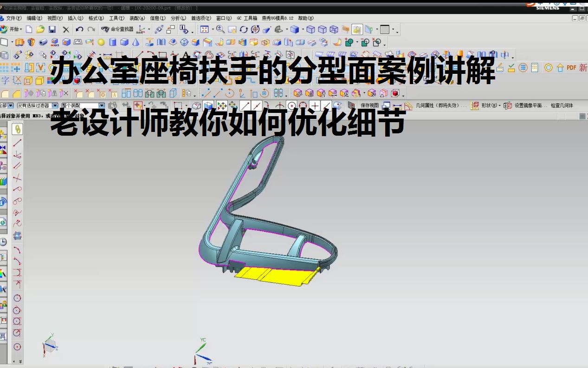The height and width of the screenshot is (368, 588).
Task: Open the 没有选择过滤器 selection filter dropdown
Action: tap(55, 105)
